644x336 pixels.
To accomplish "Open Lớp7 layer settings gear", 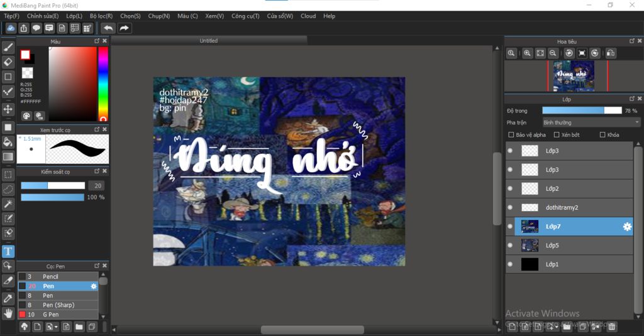I will tap(627, 227).
